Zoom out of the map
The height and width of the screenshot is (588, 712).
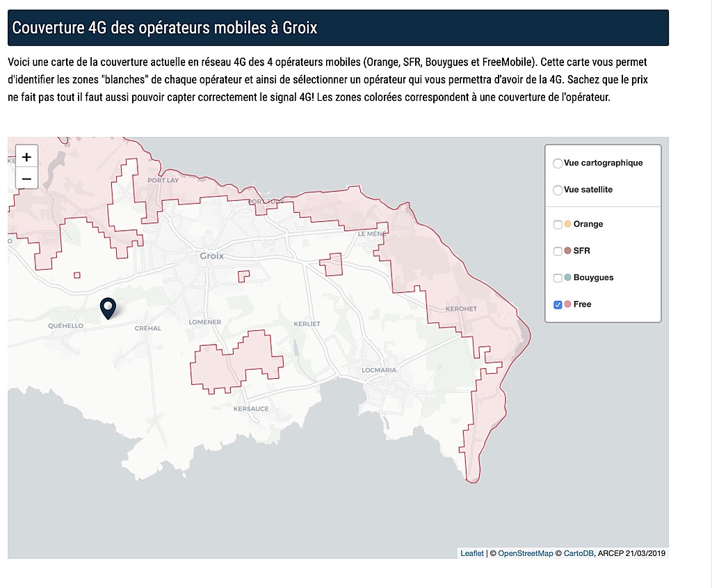(x=26, y=179)
